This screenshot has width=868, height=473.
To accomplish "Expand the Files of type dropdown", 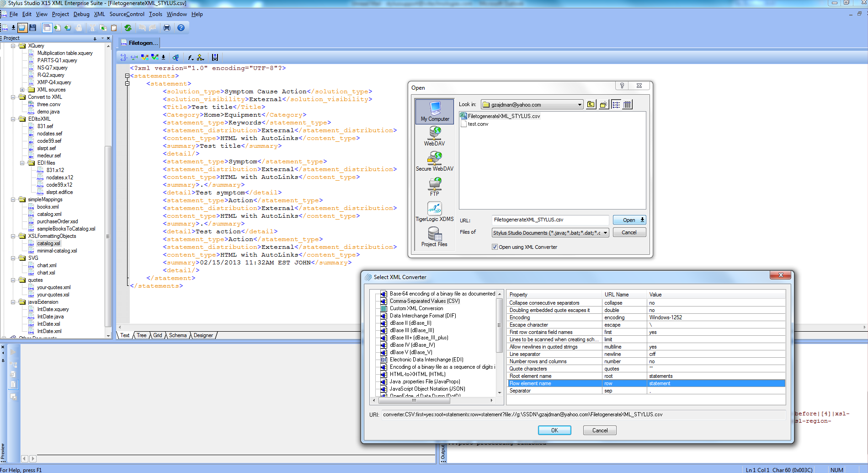I will pyautogui.click(x=605, y=233).
